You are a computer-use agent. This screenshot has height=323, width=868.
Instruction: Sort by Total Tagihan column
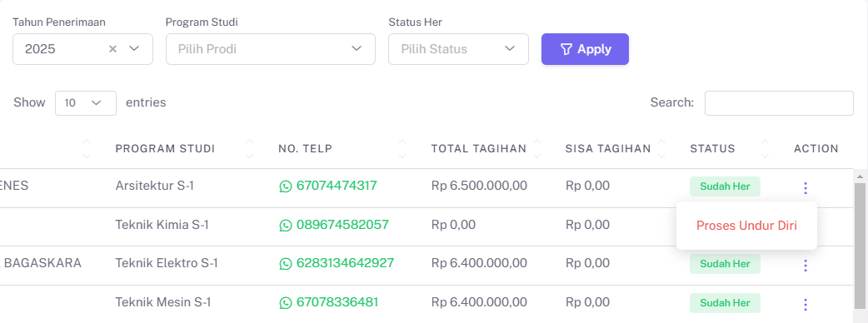(536, 148)
